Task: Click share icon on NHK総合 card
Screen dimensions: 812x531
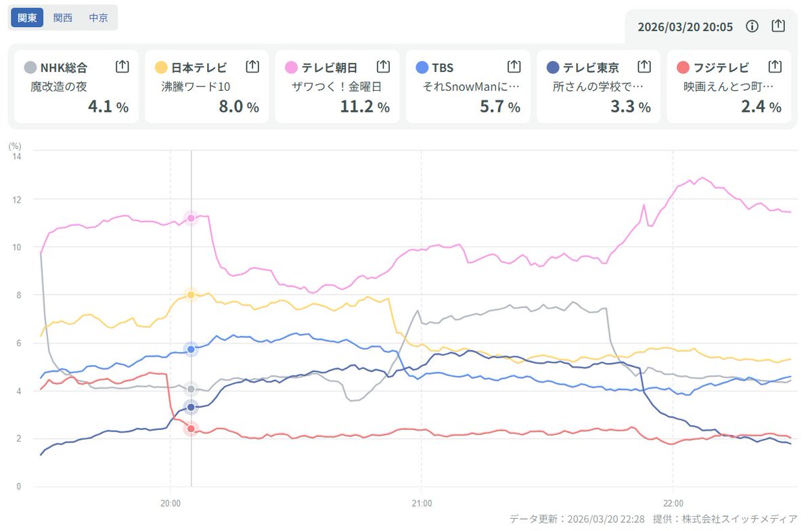Action: click(122, 66)
